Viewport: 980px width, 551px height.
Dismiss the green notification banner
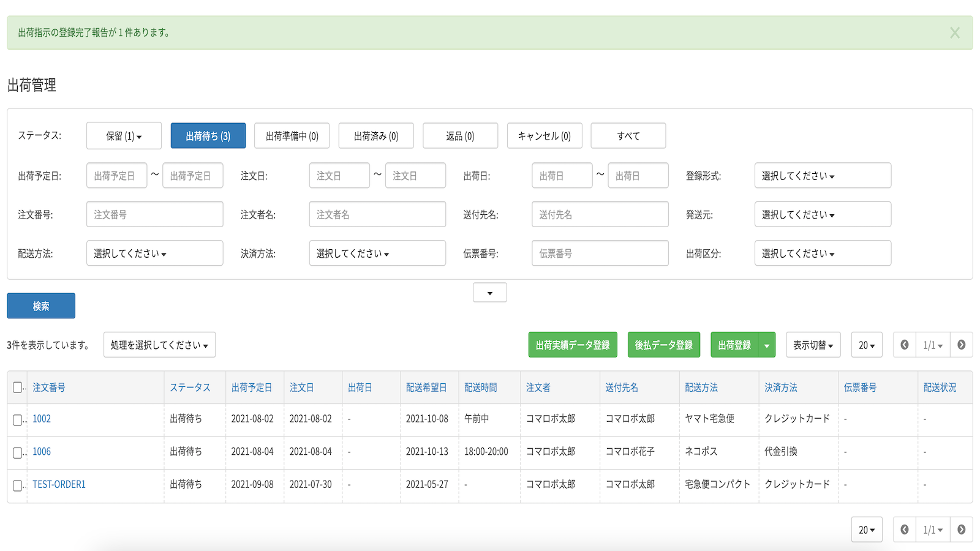(954, 33)
